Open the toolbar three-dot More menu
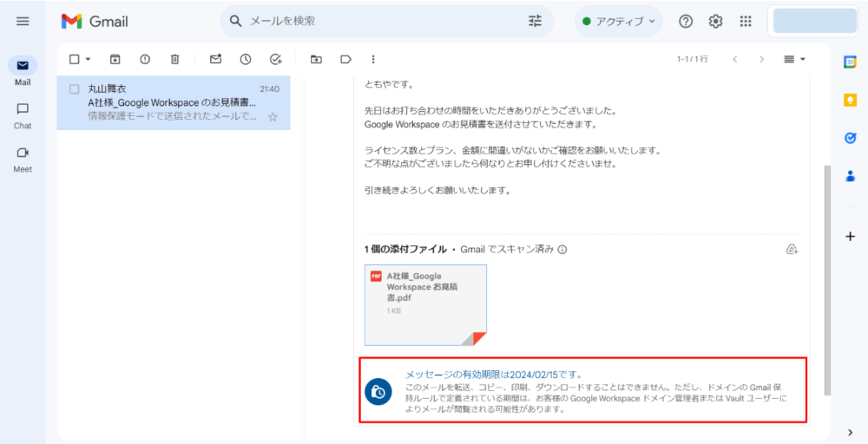Viewport: 868px width, 444px height. pyautogui.click(x=373, y=59)
